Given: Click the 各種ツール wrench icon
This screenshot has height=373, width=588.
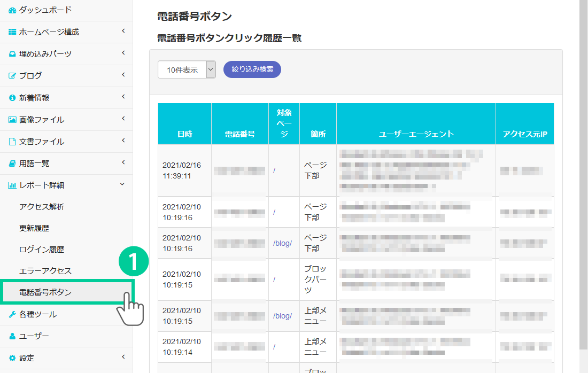Looking at the screenshot, I should point(12,314).
